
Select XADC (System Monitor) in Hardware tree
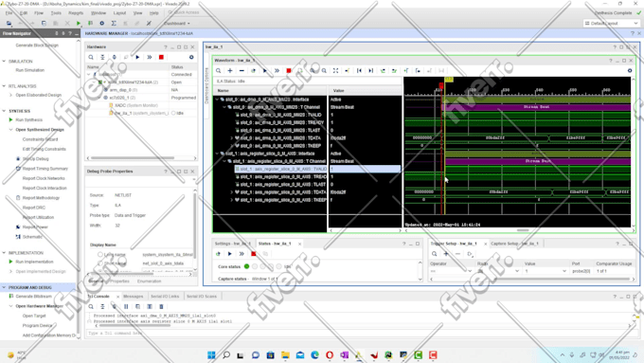(136, 105)
